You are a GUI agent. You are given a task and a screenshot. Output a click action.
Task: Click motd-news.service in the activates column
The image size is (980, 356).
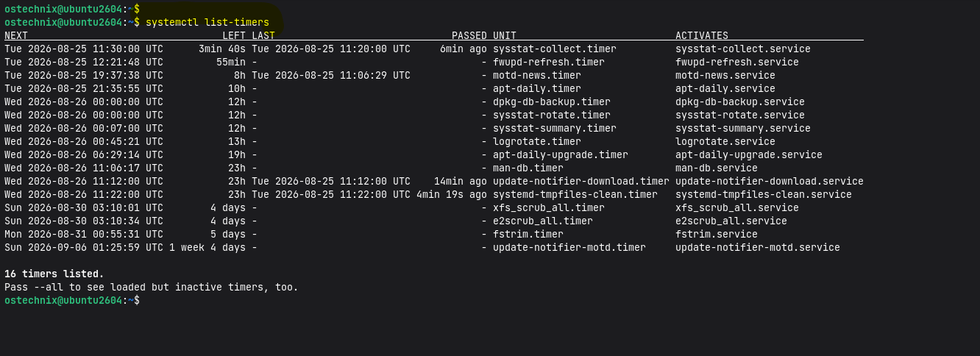[725, 75]
